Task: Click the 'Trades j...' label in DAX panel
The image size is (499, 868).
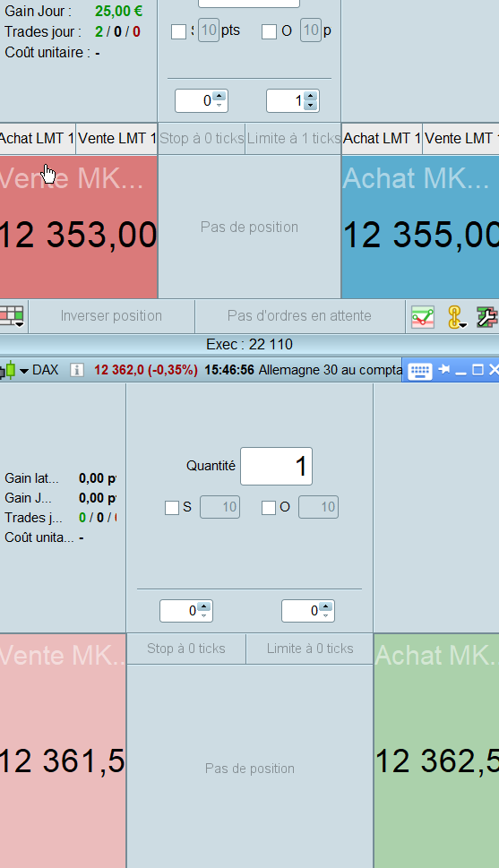Action: point(33,518)
